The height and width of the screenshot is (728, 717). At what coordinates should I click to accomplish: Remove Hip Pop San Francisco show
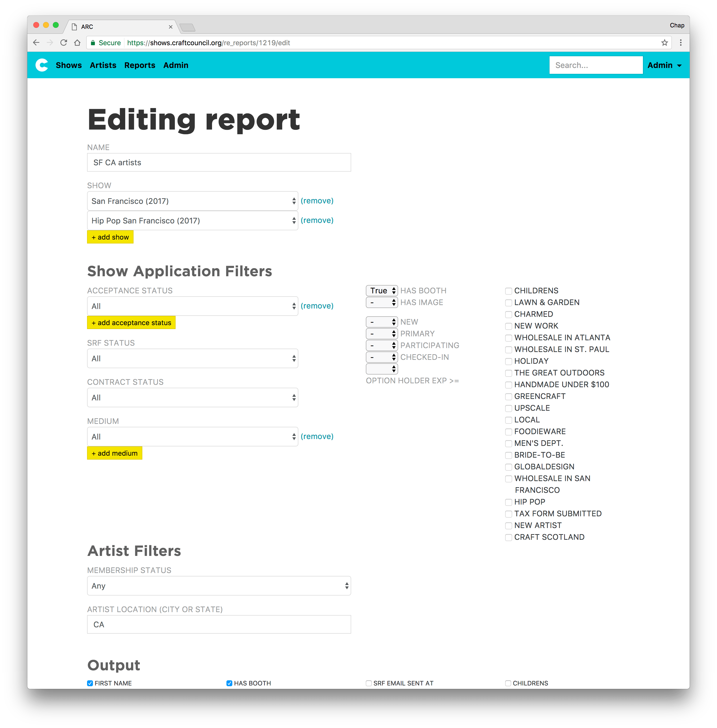point(317,220)
